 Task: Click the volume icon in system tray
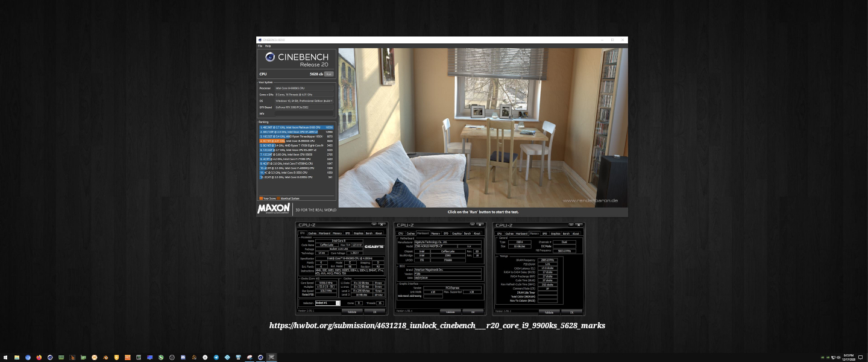click(838, 357)
